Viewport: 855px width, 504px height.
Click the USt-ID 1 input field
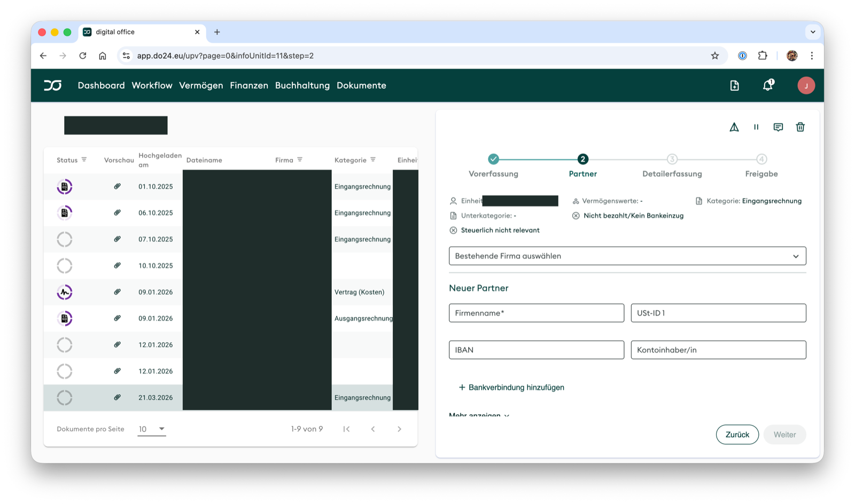click(718, 313)
